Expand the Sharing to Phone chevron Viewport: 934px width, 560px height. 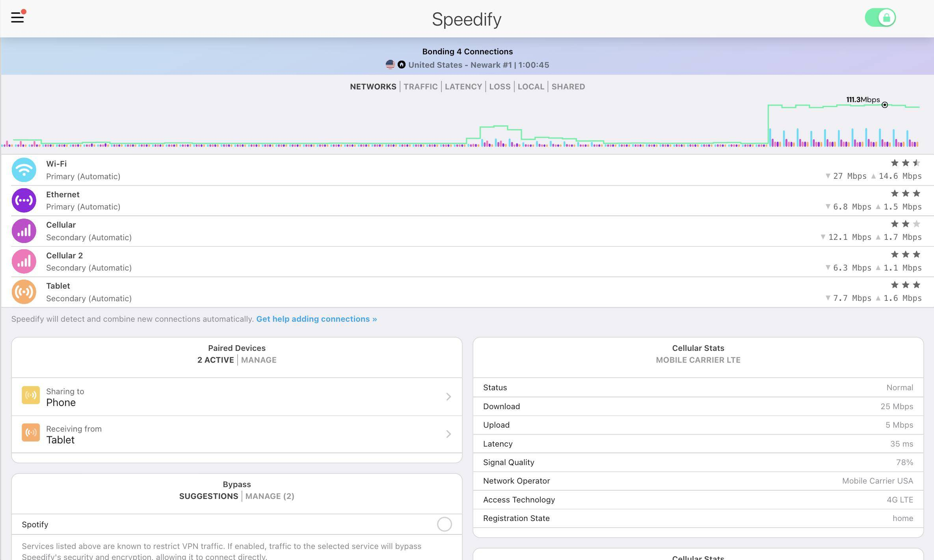click(x=448, y=397)
